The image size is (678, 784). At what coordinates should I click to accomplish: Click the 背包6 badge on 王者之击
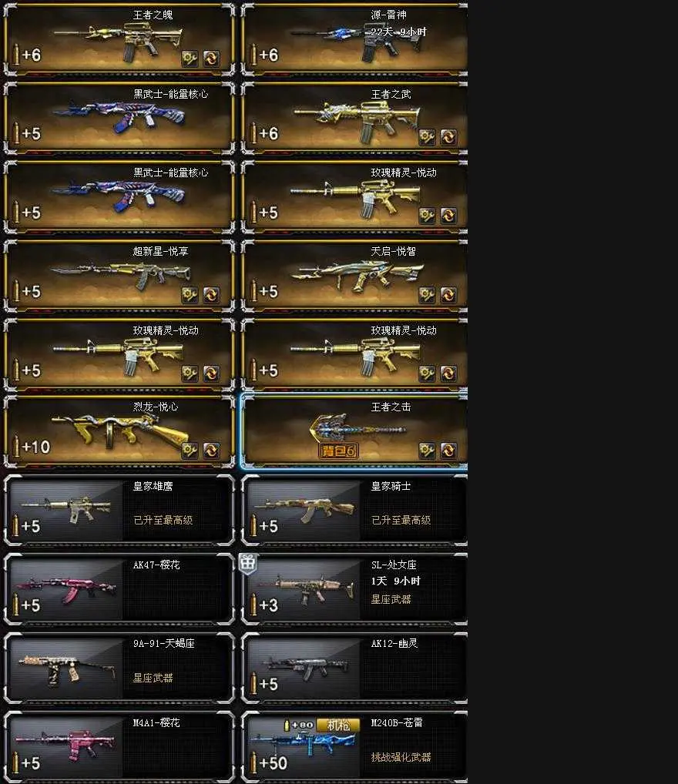339,451
